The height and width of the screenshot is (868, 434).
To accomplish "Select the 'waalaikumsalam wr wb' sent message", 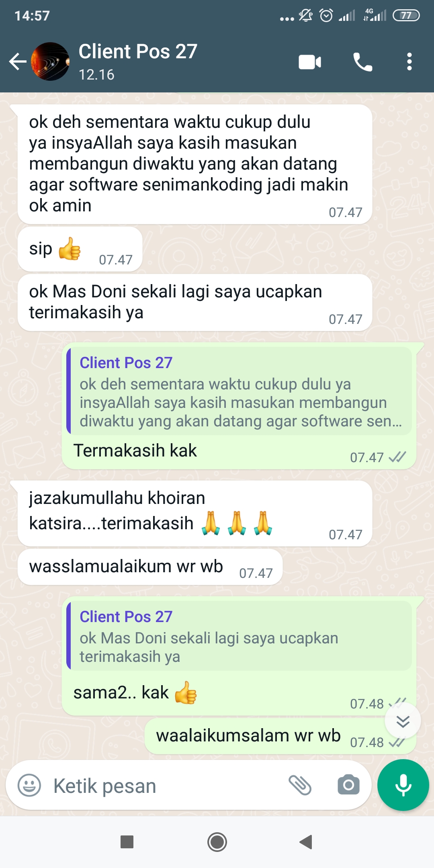I will coord(280,737).
